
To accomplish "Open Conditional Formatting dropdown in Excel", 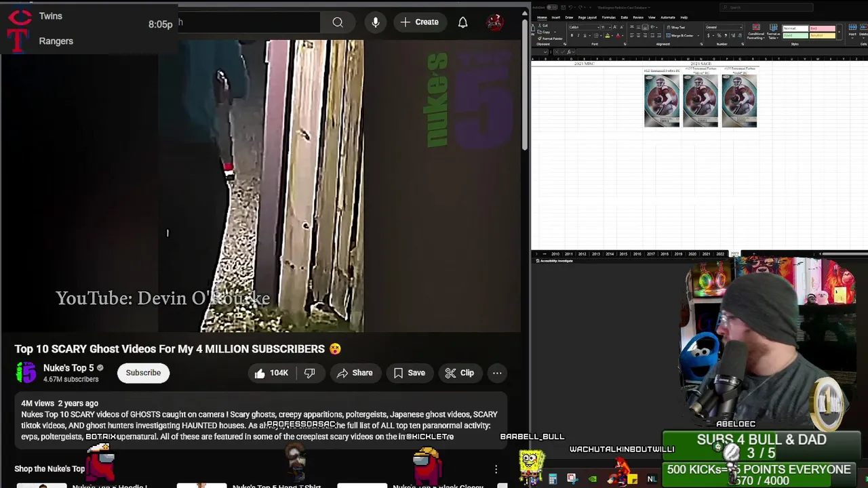I will [x=756, y=32].
